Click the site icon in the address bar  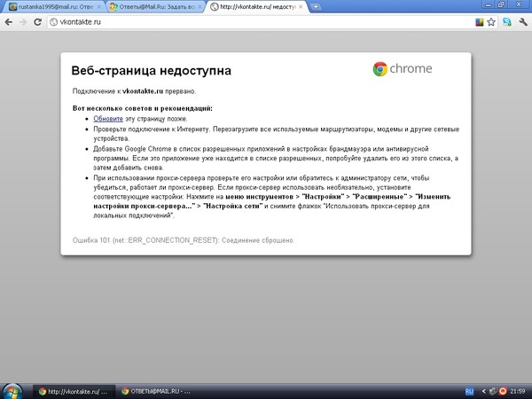tap(53, 22)
